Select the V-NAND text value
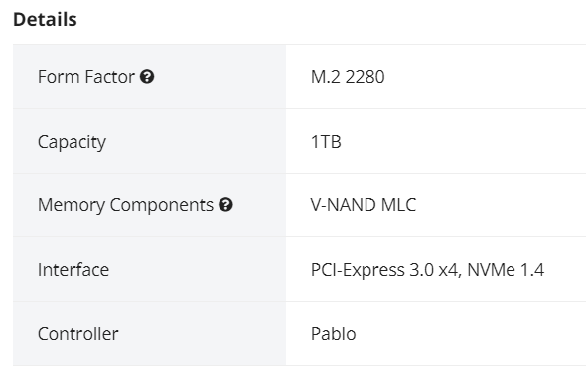Viewport: 586px width, 392px height. pyautogui.click(x=343, y=205)
